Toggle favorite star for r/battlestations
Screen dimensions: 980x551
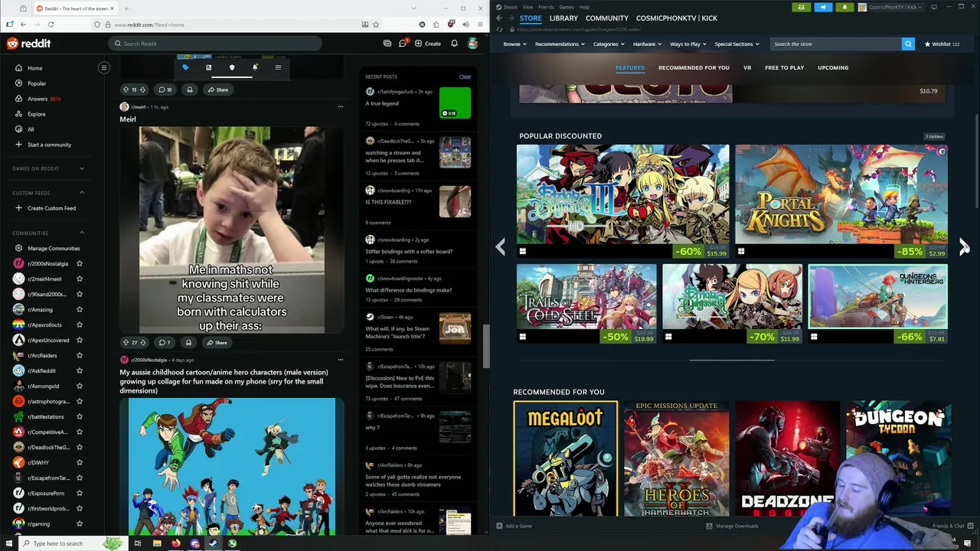coord(80,417)
